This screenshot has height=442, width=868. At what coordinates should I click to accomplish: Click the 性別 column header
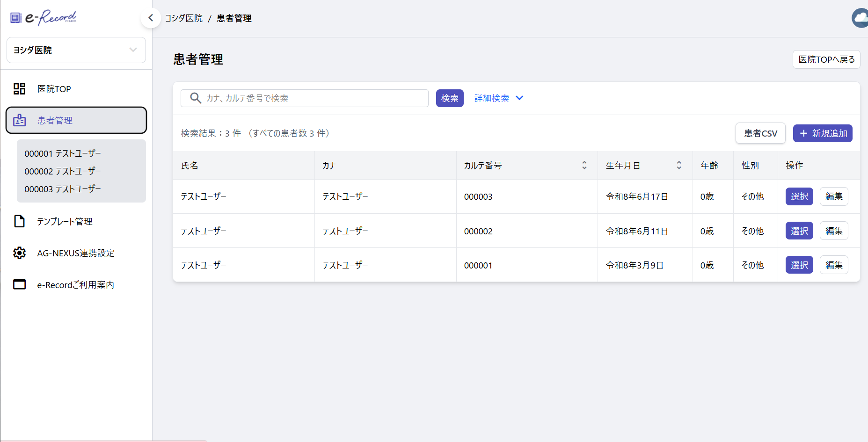756,166
